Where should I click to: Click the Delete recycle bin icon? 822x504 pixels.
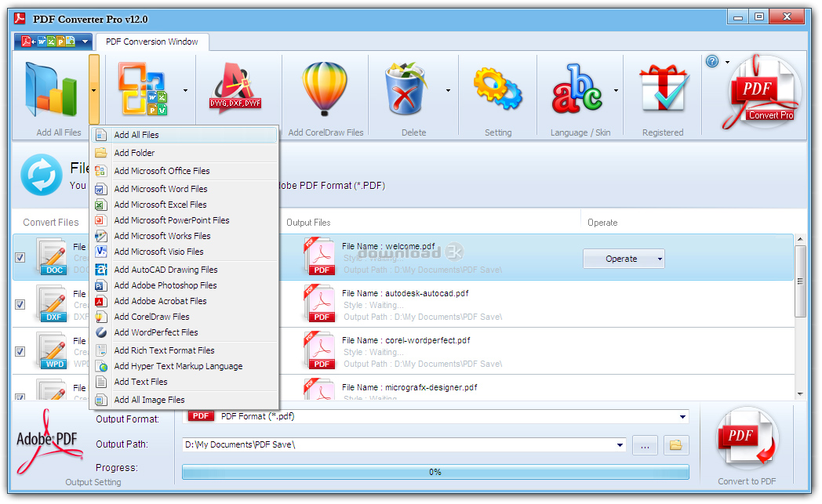coord(406,89)
